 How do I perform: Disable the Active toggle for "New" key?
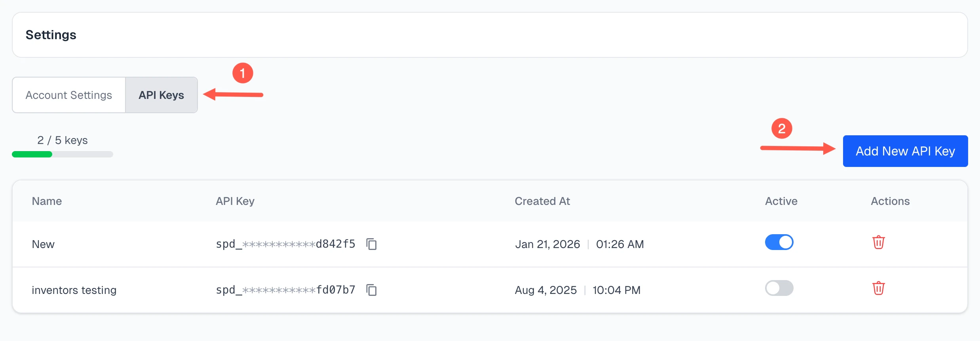[779, 242]
